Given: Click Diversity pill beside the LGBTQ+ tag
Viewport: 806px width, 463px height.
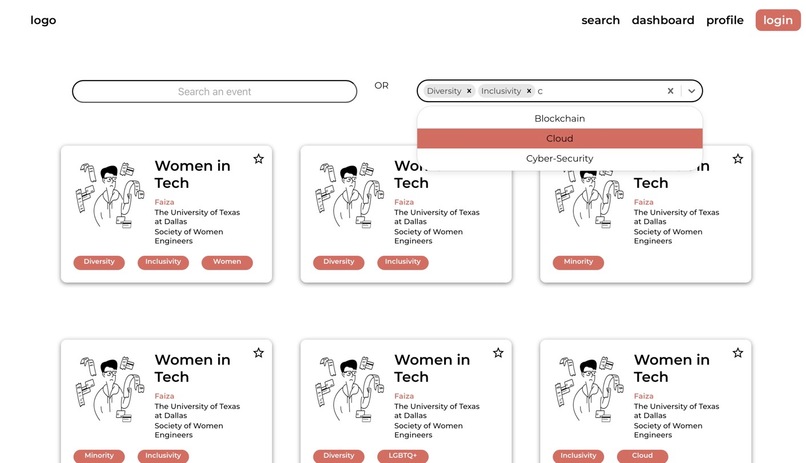Looking at the screenshot, I should pyautogui.click(x=339, y=456).
